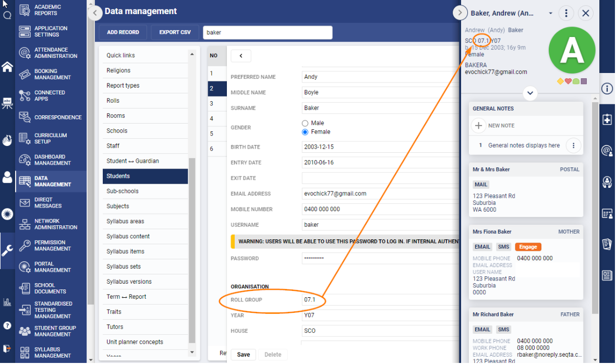Click the purple square colour marker
Image resolution: width=616 pixels, height=364 pixels.
pos(584,81)
